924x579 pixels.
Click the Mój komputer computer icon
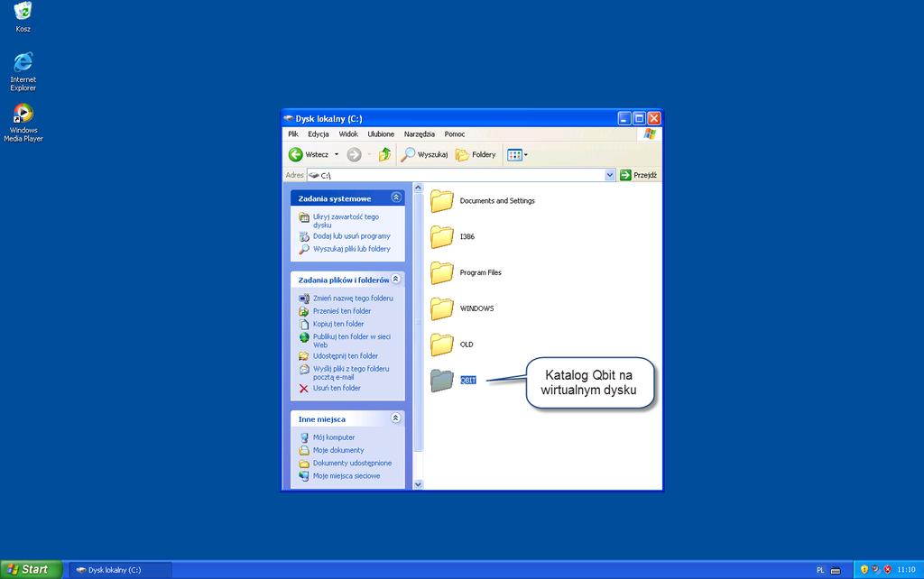click(304, 437)
